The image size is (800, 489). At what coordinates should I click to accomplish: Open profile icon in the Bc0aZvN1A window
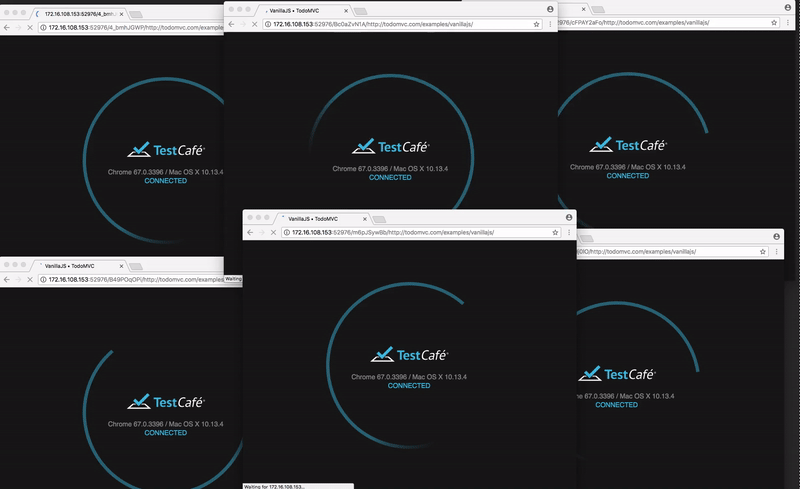pyautogui.click(x=550, y=9)
